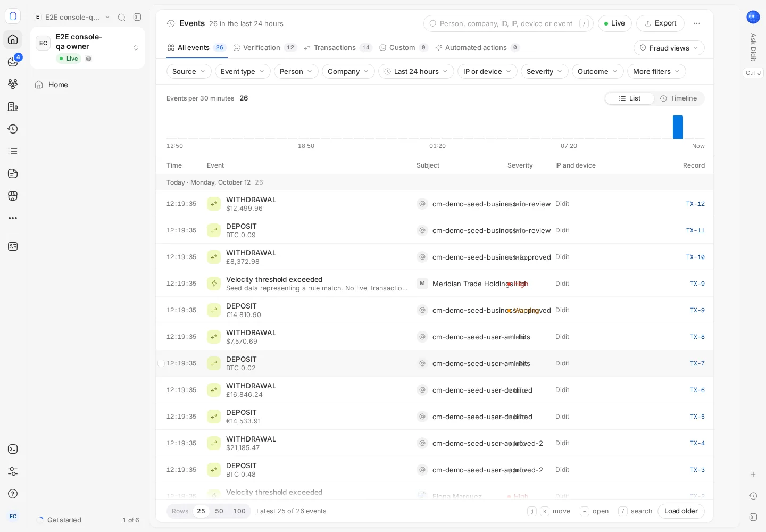Open the More filters dropdown
The width and height of the screenshot is (766, 532).
coord(656,71)
